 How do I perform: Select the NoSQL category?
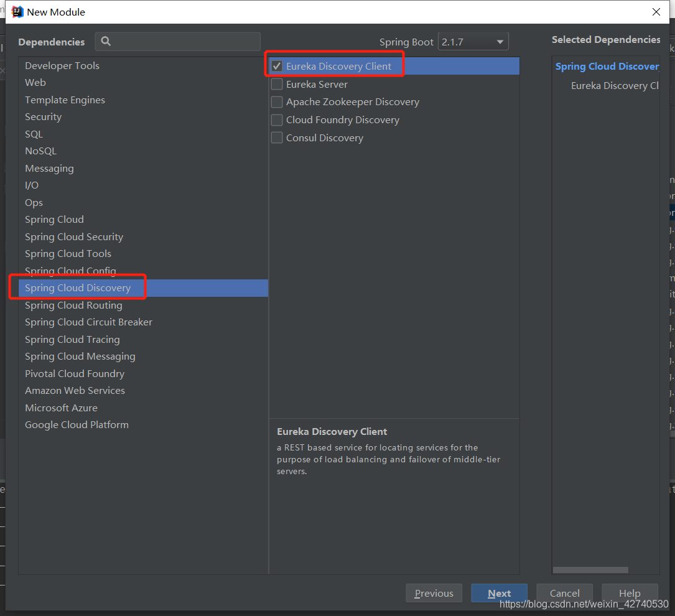click(x=143, y=151)
